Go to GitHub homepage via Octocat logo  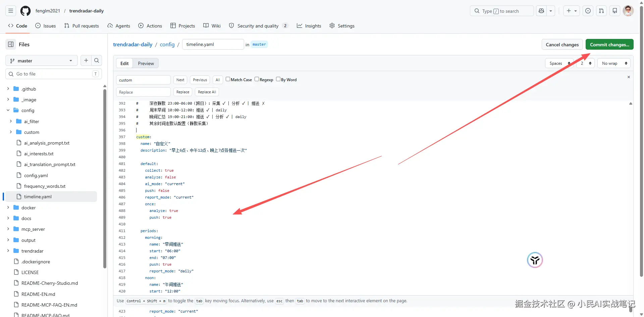[25, 11]
